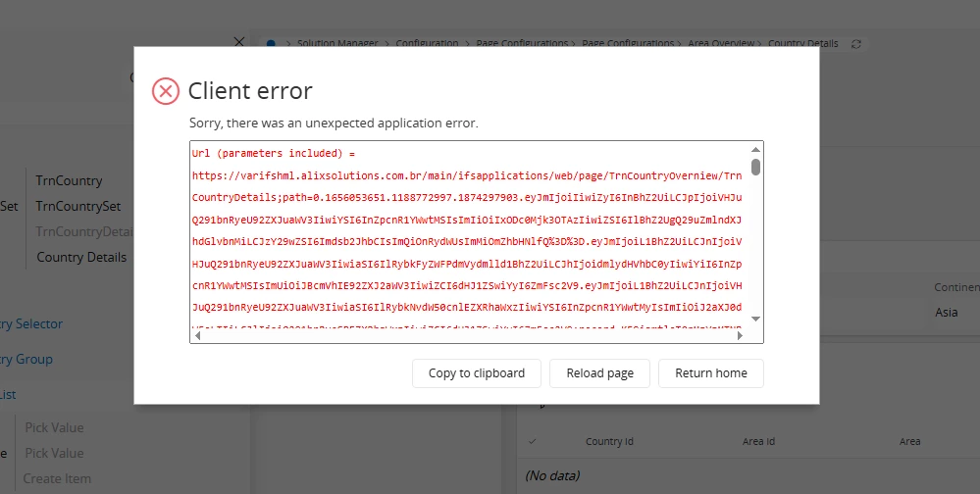Open Area Overview breadcrumb
Screen dimensions: 980x494
(x=721, y=43)
